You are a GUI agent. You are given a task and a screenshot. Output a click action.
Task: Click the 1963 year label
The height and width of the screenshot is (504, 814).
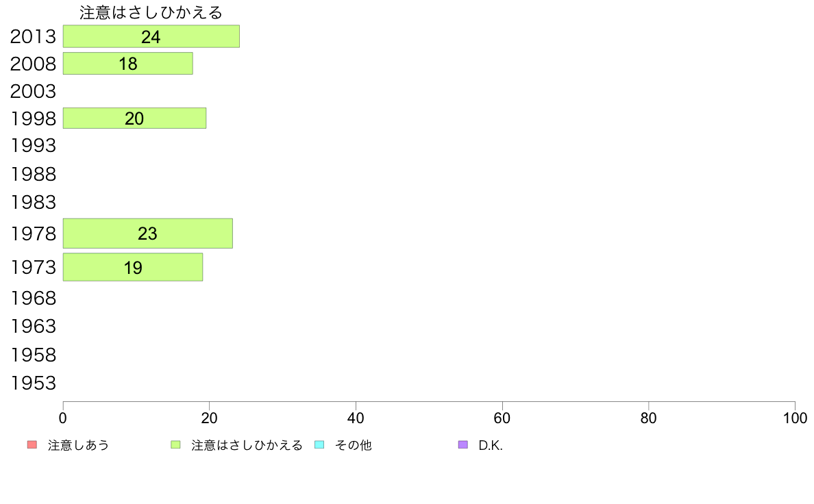click(33, 327)
